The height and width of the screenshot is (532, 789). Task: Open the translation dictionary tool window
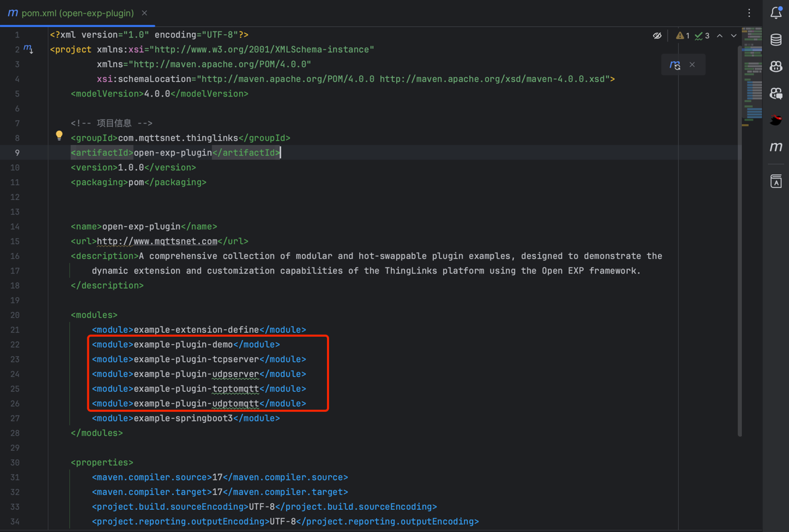coord(776,181)
